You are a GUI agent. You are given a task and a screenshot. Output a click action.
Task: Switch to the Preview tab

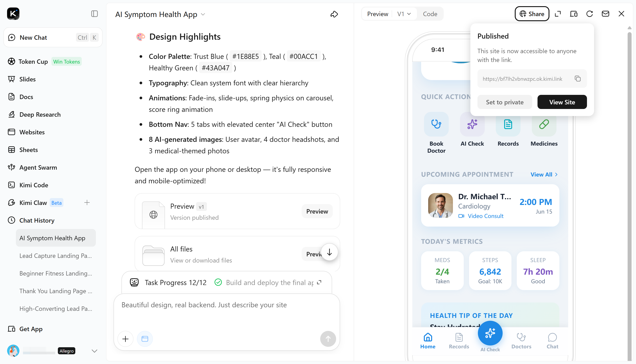coord(378,14)
